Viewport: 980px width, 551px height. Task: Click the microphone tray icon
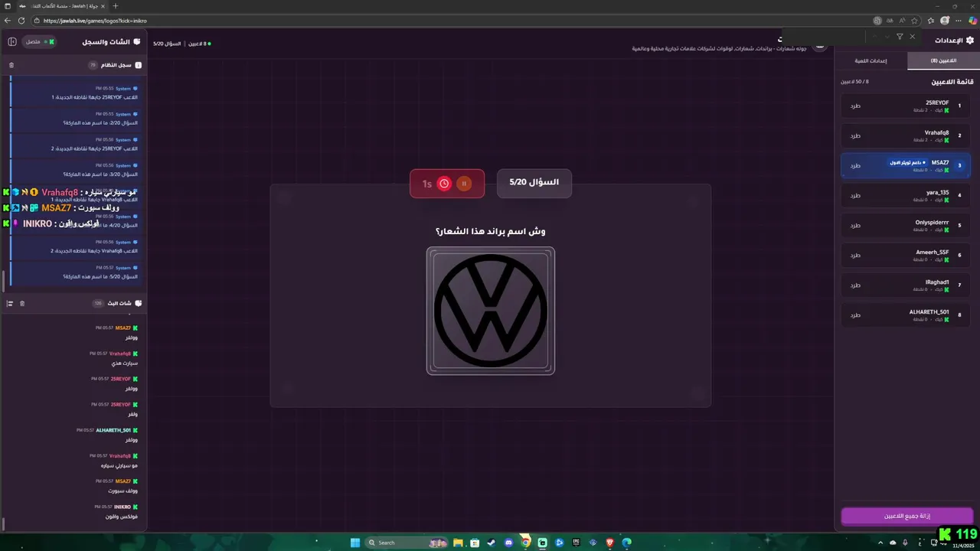point(905,543)
